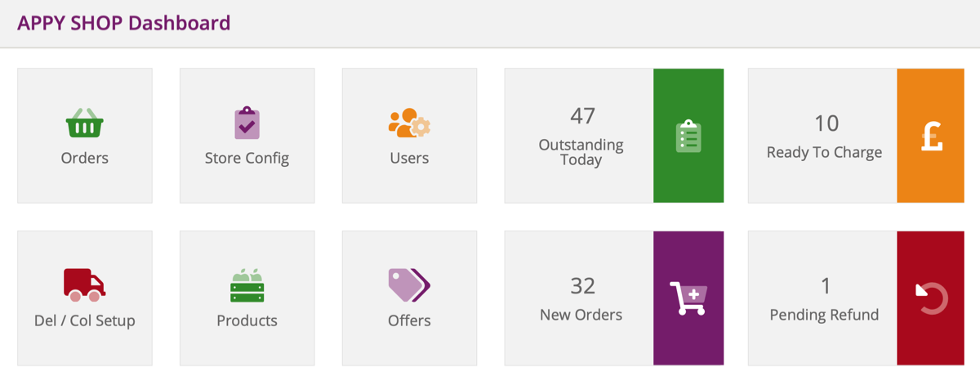Open the Orders text label
The width and height of the screenshot is (980, 381).
pos(84,158)
